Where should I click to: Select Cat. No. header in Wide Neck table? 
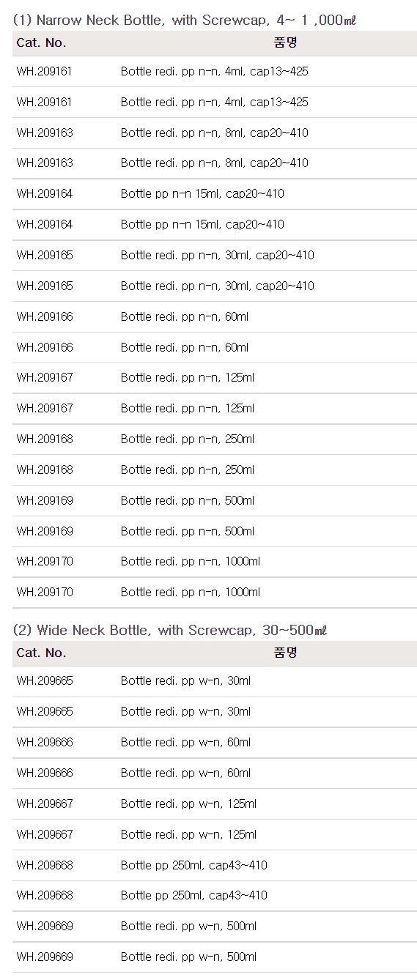(x=41, y=653)
